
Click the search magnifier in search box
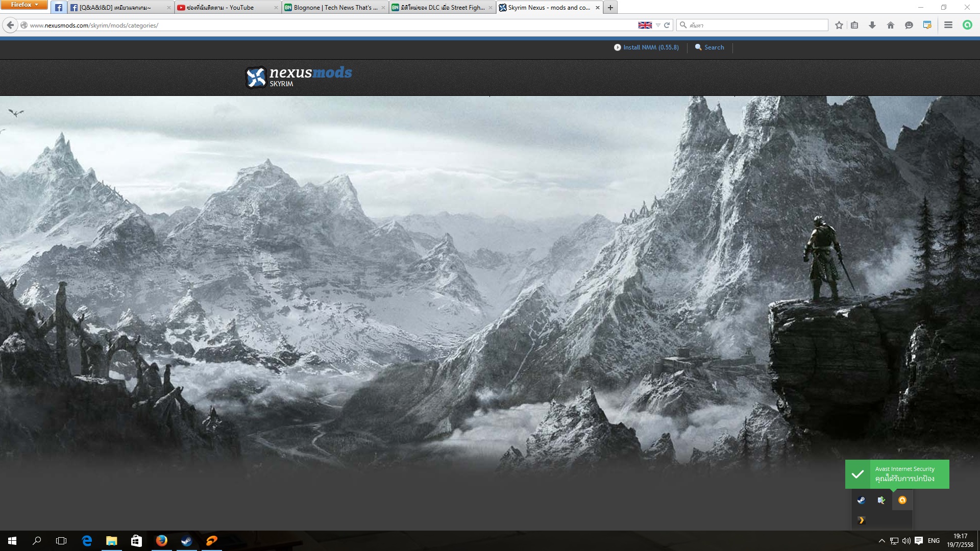tap(683, 25)
